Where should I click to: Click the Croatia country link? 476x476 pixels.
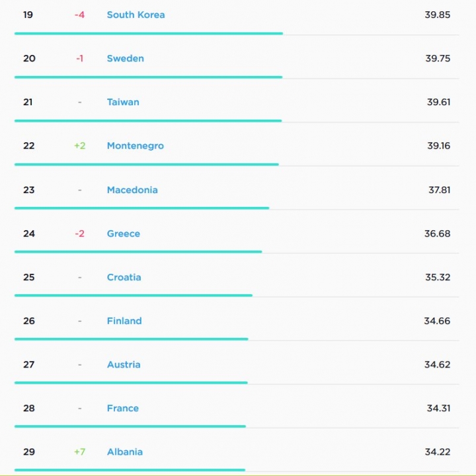(124, 277)
